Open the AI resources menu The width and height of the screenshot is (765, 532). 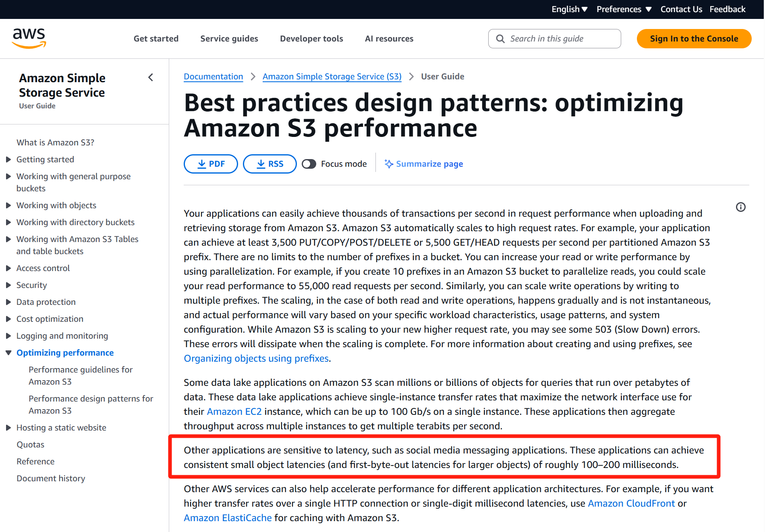click(x=389, y=39)
